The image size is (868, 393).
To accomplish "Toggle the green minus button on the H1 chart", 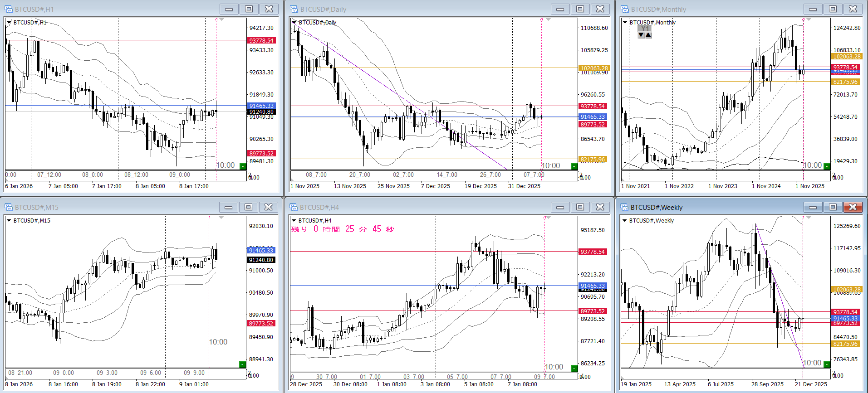I will (x=243, y=166).
